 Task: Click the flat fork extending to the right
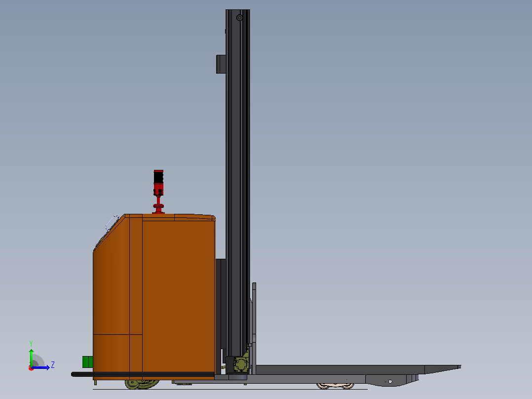[358, 369]
